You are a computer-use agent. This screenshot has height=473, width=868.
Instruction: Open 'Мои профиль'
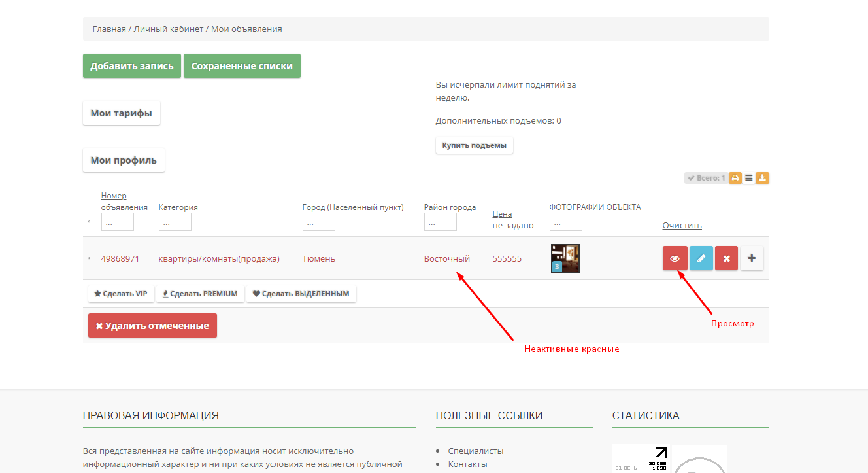(124, 160)
